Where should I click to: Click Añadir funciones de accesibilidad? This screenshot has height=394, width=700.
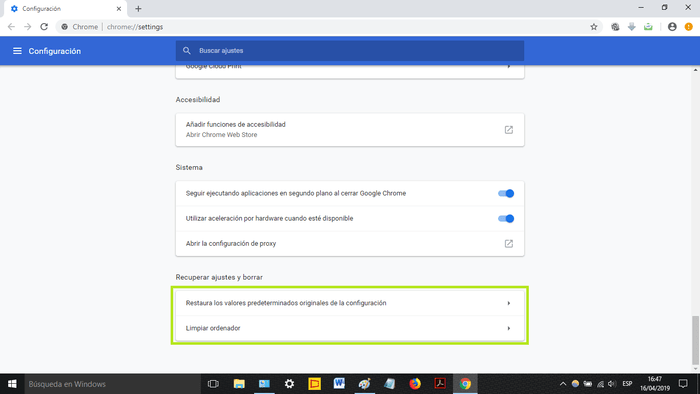tap(236, 124)
